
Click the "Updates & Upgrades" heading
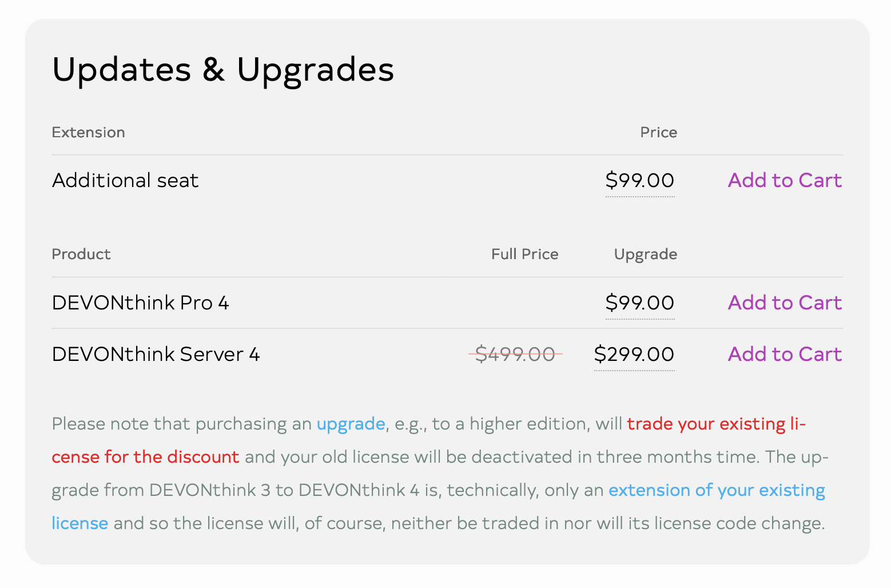coord(223,70)
